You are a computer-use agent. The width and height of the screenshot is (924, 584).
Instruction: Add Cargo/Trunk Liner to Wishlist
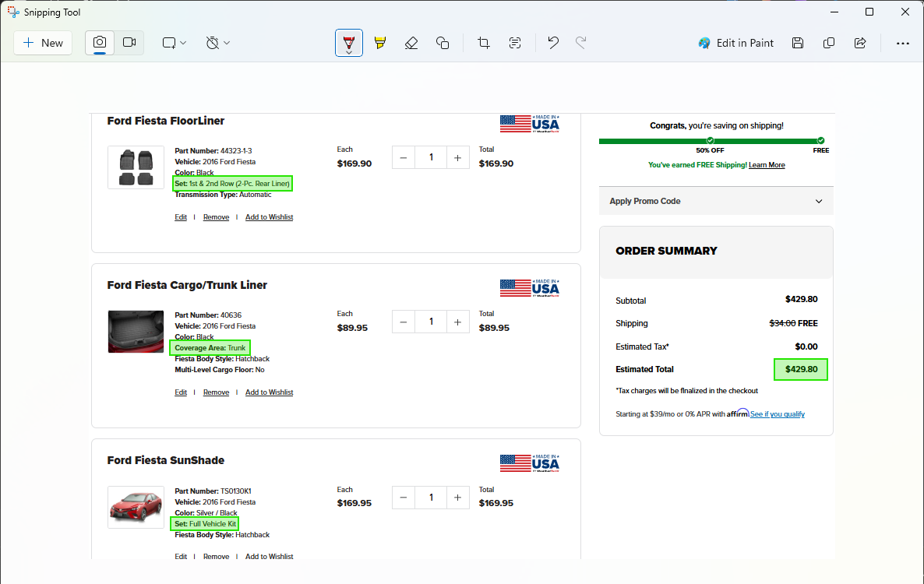click(x=270, y=392)
